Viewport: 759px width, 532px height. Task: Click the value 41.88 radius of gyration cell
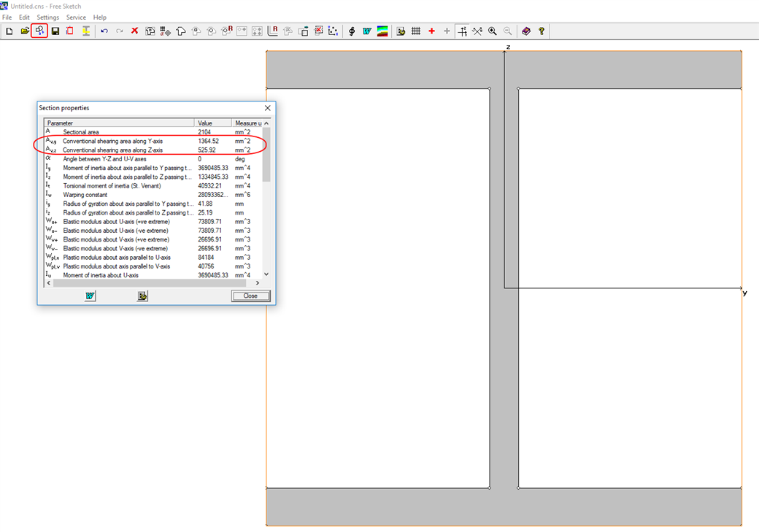click(205, 204)
